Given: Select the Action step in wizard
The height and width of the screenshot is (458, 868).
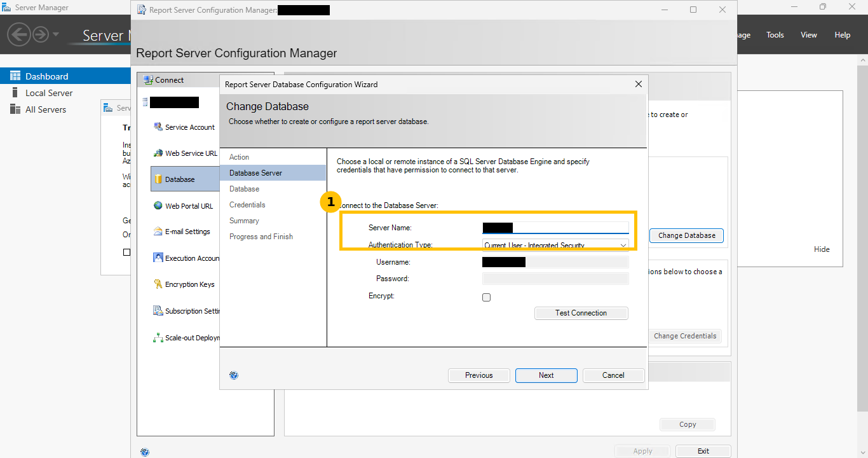Looking at the screenshot, I should 239,157.
